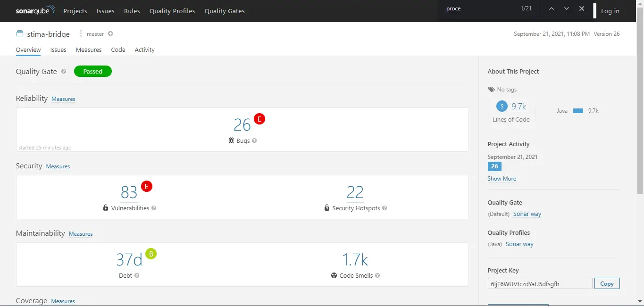The height and width of the screenshot is (306, 644).
Task: Close the find-in-page search bar
Action: tap(582, 8)
